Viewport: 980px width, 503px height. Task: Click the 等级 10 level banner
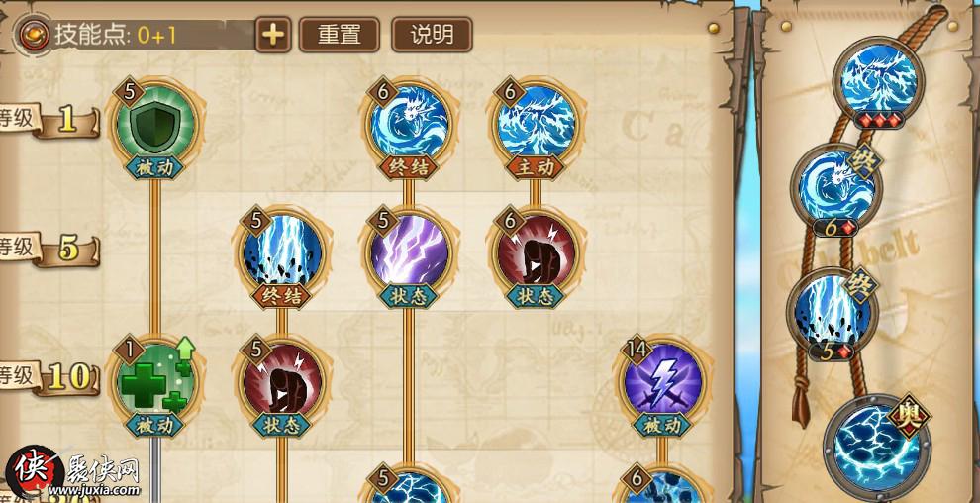point(49,377)
